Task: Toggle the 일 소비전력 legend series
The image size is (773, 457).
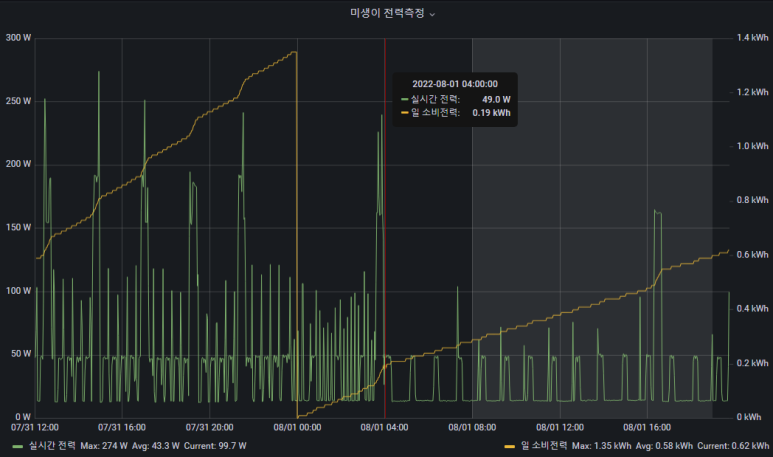Action: pos(544,446)
